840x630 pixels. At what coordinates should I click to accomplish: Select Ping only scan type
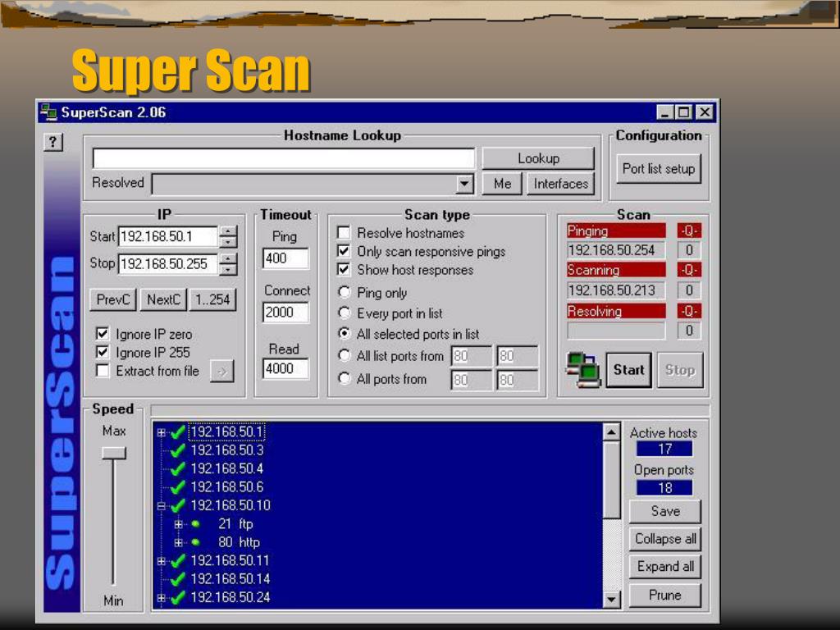(x=345, y=293)
